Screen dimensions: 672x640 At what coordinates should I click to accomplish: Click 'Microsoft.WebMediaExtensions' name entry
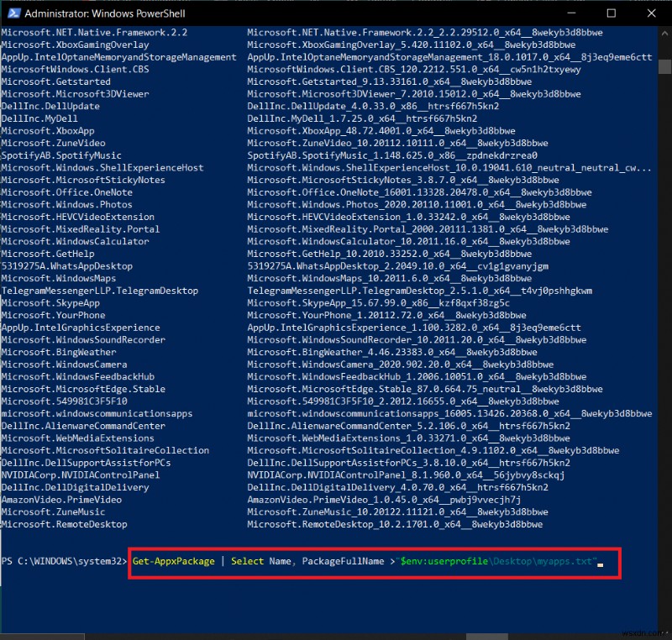pyautogui.click(x=77, y=438)
